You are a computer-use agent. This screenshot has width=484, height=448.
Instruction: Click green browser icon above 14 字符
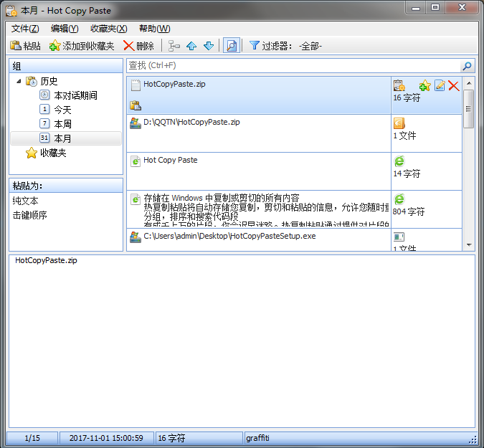(x=399, y=161)
